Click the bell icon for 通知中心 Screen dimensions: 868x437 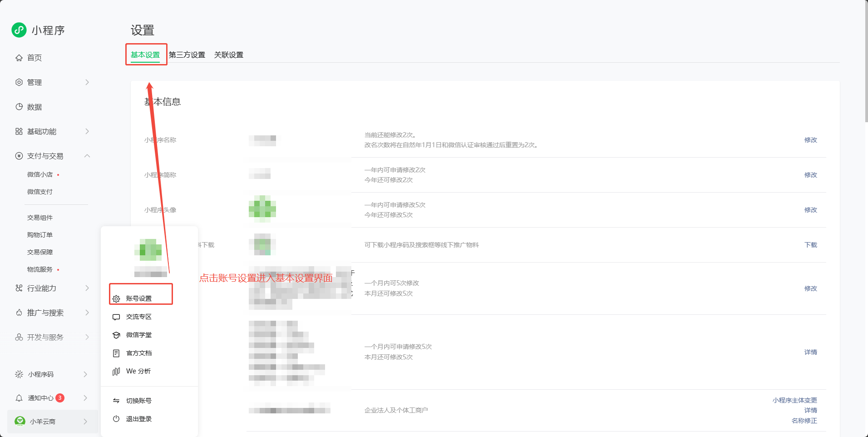19,398
